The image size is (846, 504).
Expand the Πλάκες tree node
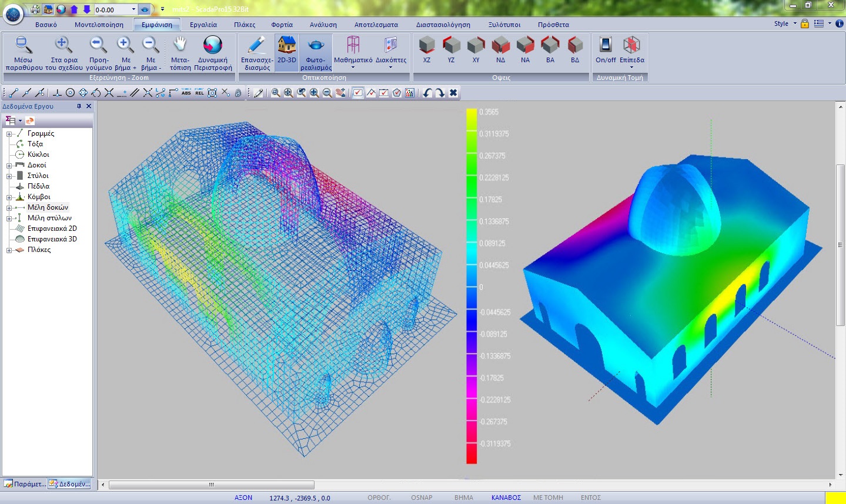[9, 250]
